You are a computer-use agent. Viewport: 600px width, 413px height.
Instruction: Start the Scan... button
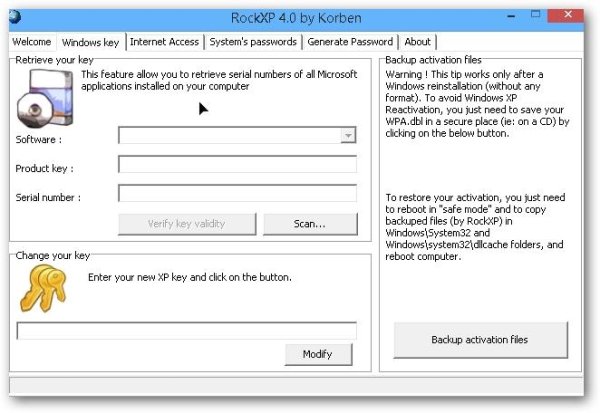click(310, 224)
